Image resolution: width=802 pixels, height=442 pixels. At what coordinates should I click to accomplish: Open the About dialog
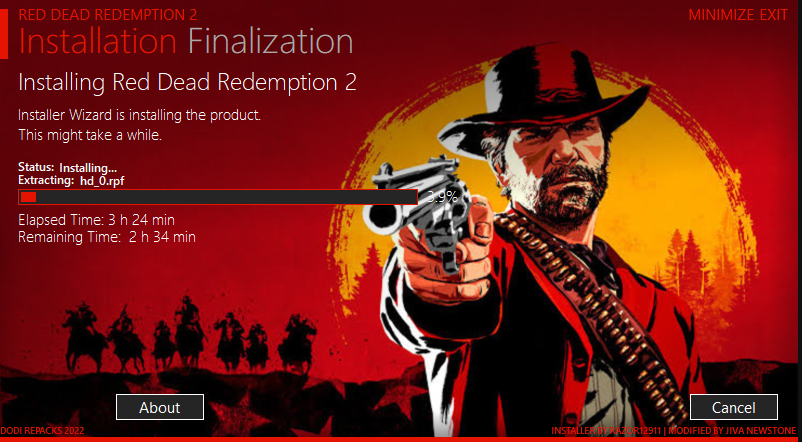tap(160, 407)
